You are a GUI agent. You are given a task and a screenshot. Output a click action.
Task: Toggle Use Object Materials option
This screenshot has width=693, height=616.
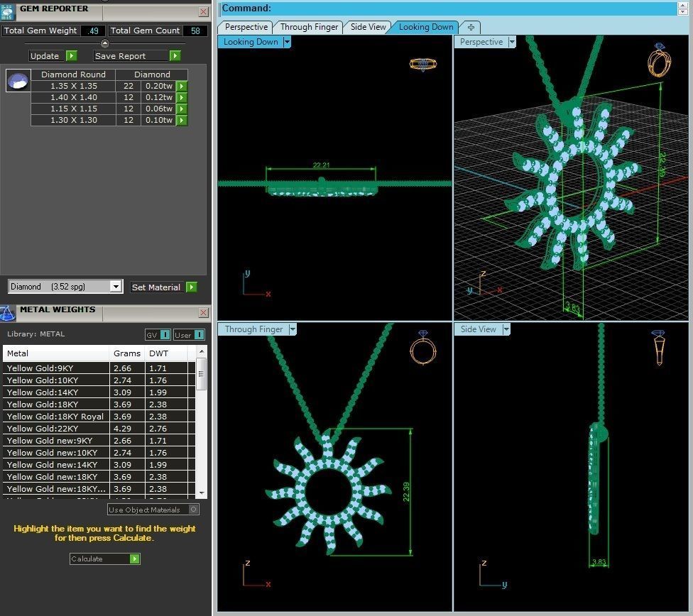pos(194,510)
